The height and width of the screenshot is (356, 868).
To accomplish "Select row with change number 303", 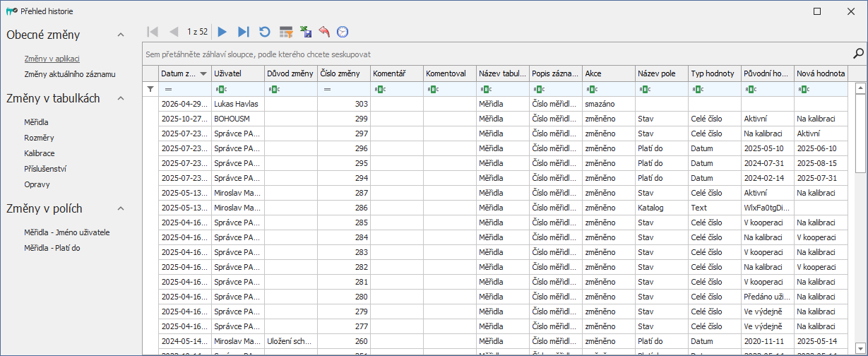I will (x=494, y=104).
